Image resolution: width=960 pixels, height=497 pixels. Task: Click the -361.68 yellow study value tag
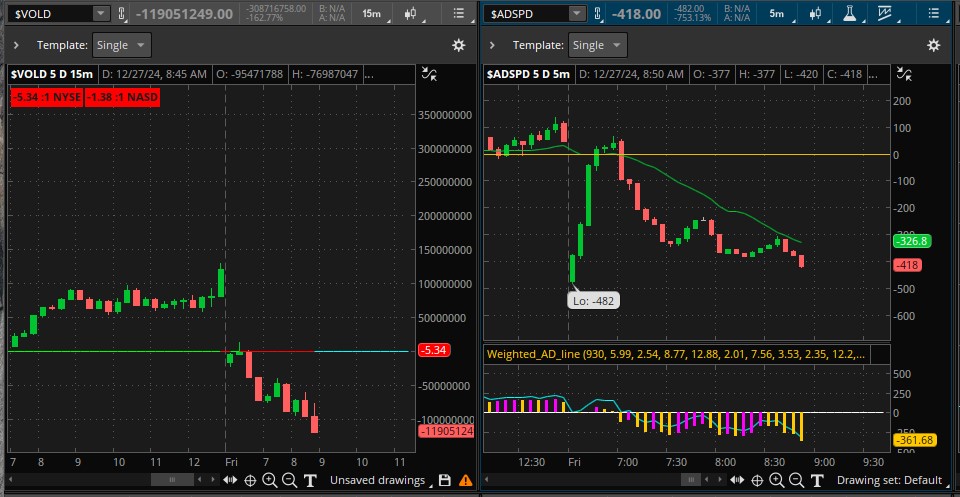917,440
